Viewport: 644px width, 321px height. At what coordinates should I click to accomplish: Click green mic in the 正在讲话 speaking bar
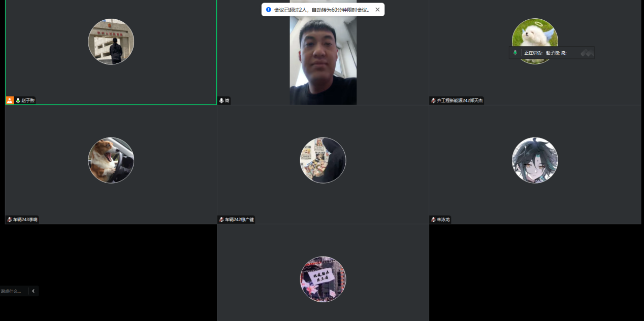[515, 53]
